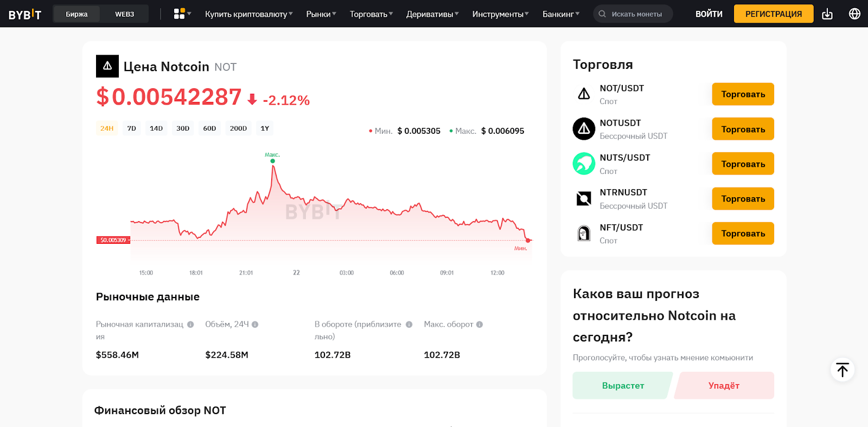
Task: Expand the Банкинг menu
Action: (561, 14)
